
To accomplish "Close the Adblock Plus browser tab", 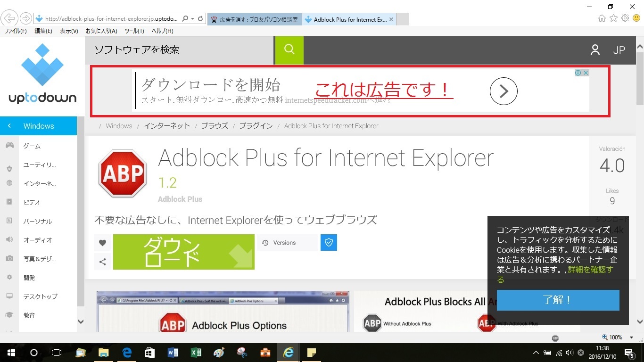I will click(391, 20).
